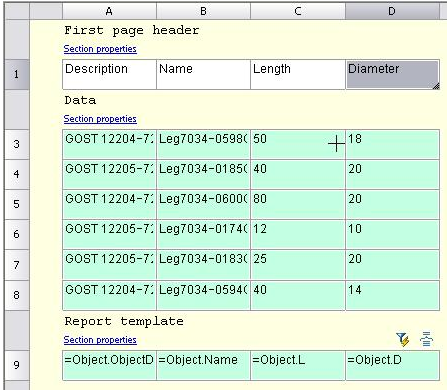447x390 pixels.
Task: Click the Report template section title
Action: pos(124,322)
